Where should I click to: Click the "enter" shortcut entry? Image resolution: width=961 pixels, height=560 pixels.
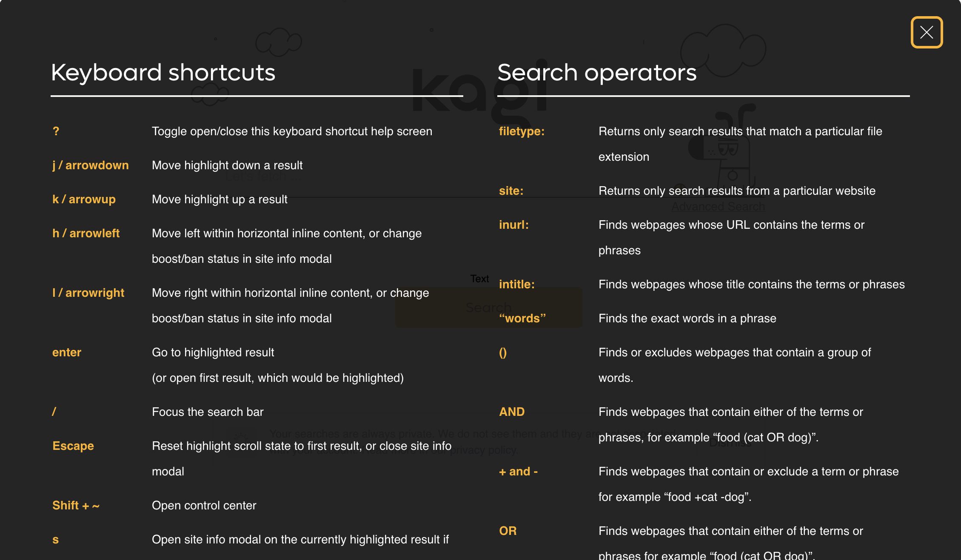[x=67, y=352]
